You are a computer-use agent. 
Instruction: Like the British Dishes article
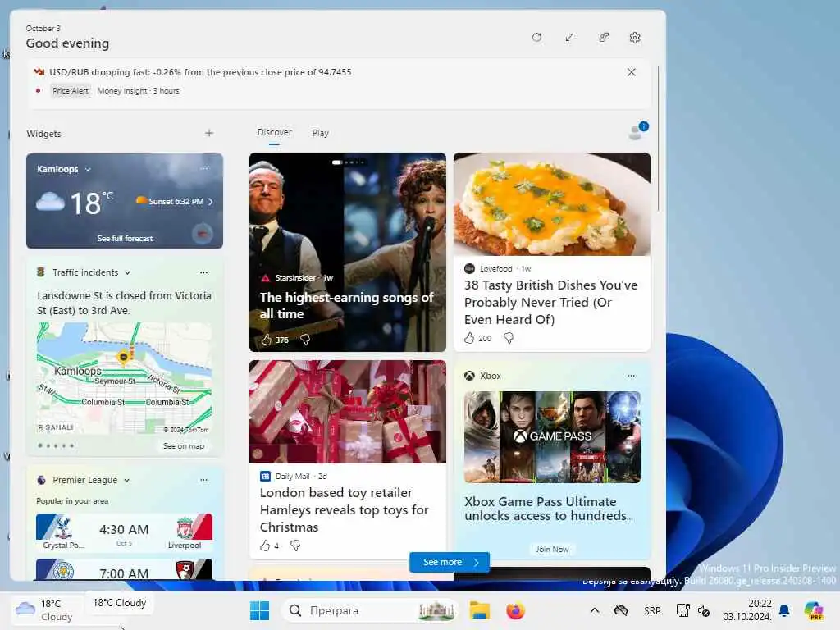click(x=469, y=338)
